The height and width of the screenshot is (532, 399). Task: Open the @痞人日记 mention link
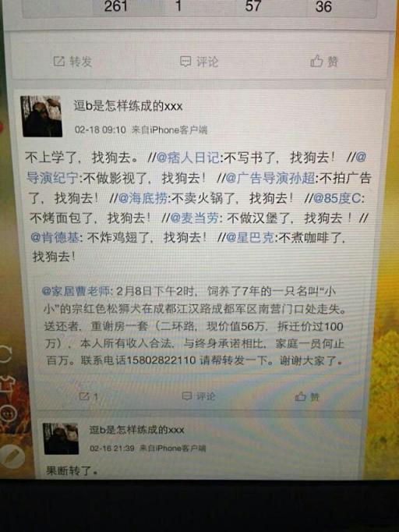click(x=188, y=158)
